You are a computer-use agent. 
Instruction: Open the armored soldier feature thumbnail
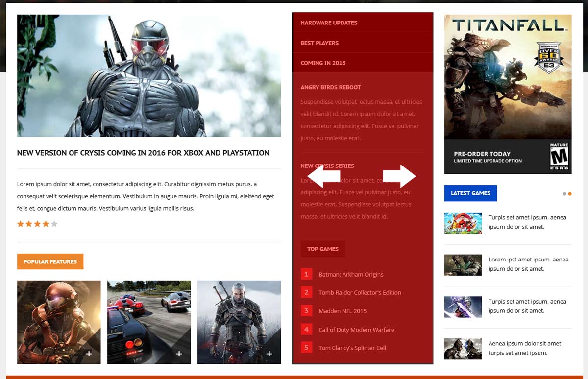(x=59, y=322)
